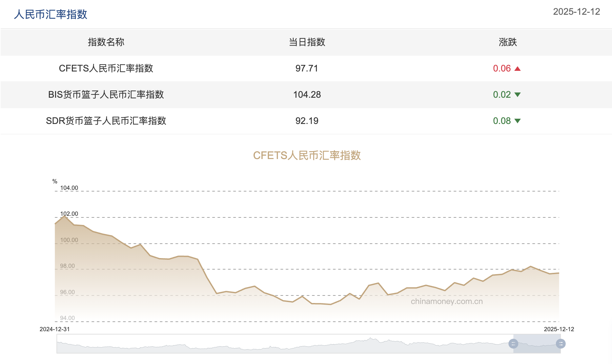Click the shaded area of the bottom range slider
This screenshot has height=364, width=612.
pyautogui.click(x=538, y=344)
